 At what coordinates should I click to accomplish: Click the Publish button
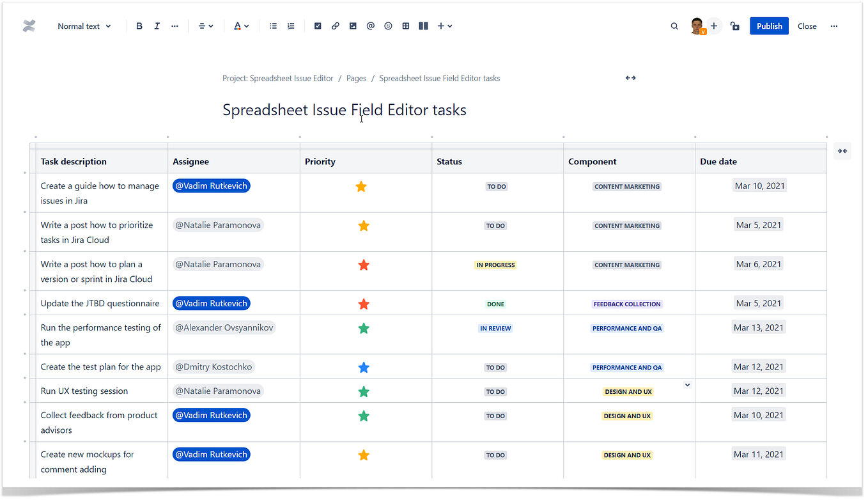click(769, 26)
